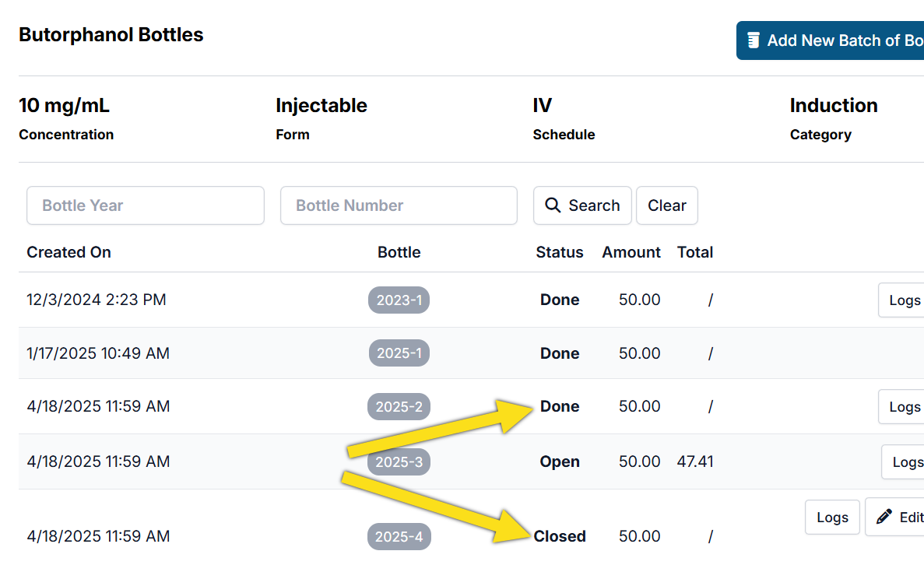Click the Created On column header
Image resolution: width=924 pixels, height=579 pixels.
point(69,252)
